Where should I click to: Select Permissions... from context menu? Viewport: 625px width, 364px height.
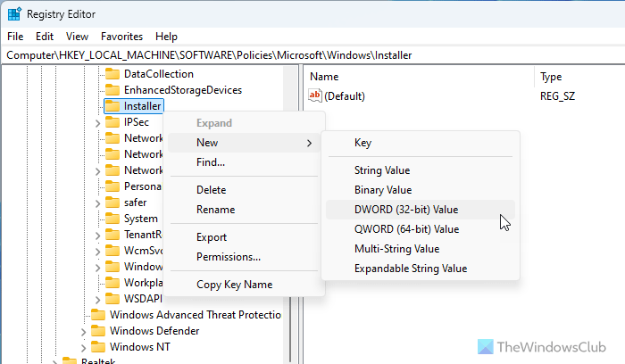tap(229, 257)
